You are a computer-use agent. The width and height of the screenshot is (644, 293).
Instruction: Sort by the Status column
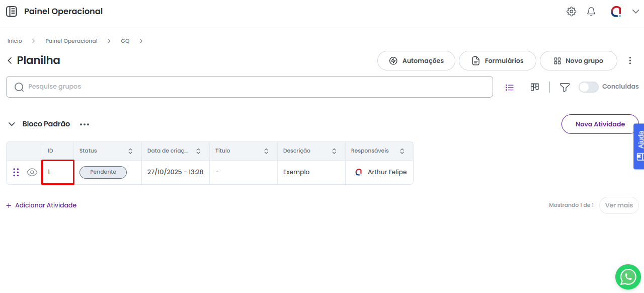click(x=130, y=151)
